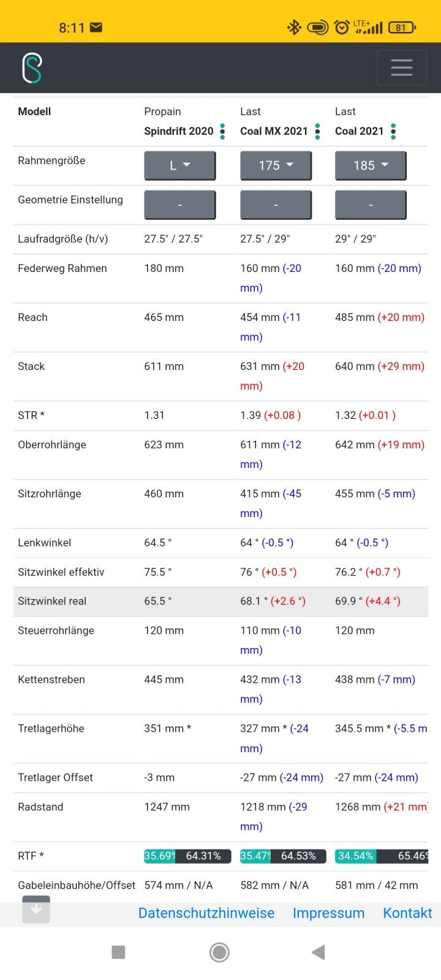Image resolution: width=441 pixels, height=980 pixels.
Task: Open options dots for Coal MX 2021
Action: pyautogui.click(x=317, y=131)
